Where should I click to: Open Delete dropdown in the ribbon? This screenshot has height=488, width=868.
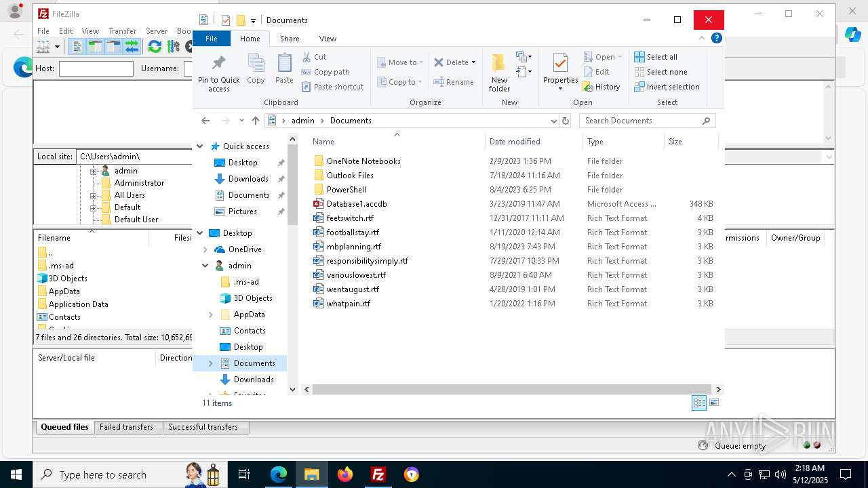coord(473,62)
